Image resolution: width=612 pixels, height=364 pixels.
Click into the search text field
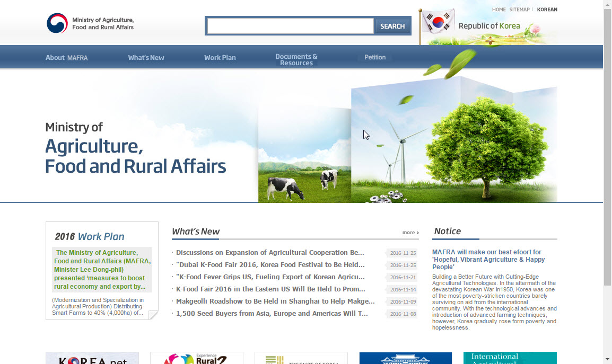click(290, 26)
